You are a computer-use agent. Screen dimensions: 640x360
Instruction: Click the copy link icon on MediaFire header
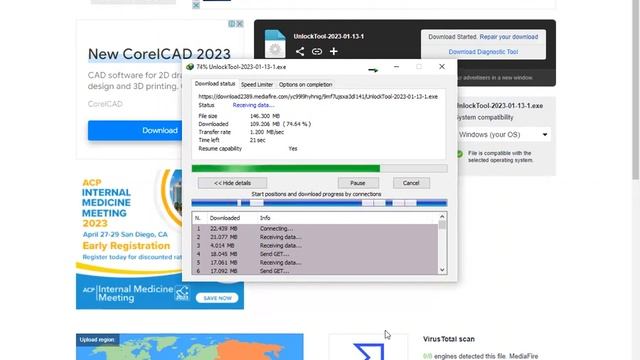click(317, 51)
